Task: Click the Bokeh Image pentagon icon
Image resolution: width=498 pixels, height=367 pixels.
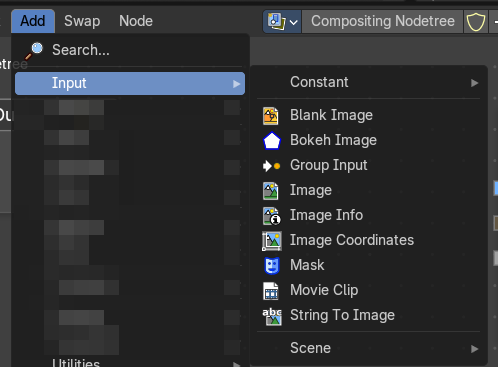Action: pos(272,141)
